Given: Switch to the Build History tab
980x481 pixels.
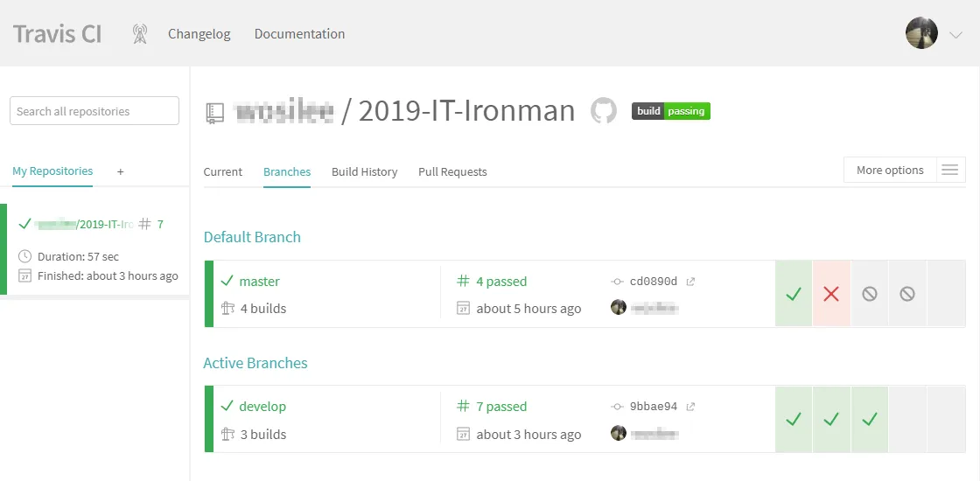Looking at the screenshot, I should coord(364,172).
